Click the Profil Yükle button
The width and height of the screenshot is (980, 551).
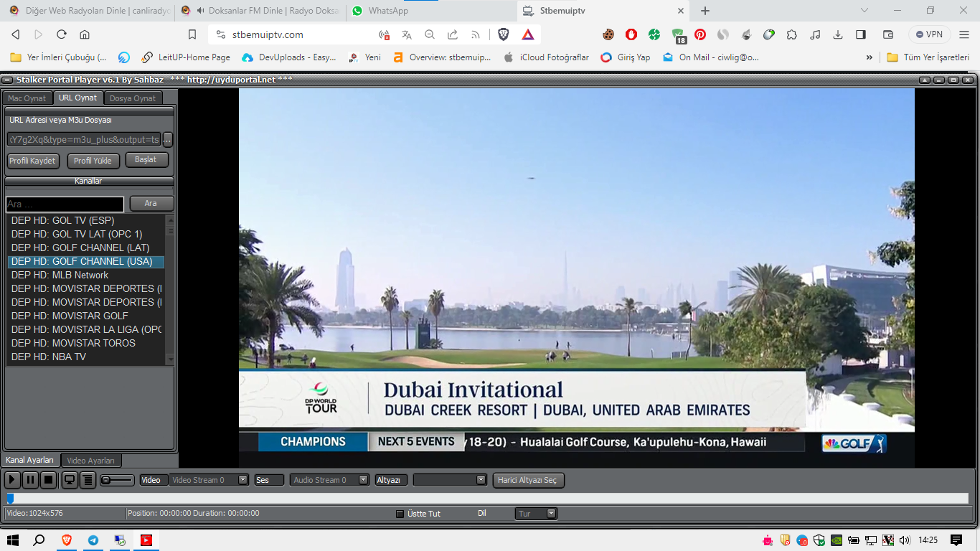pos(93,161)
